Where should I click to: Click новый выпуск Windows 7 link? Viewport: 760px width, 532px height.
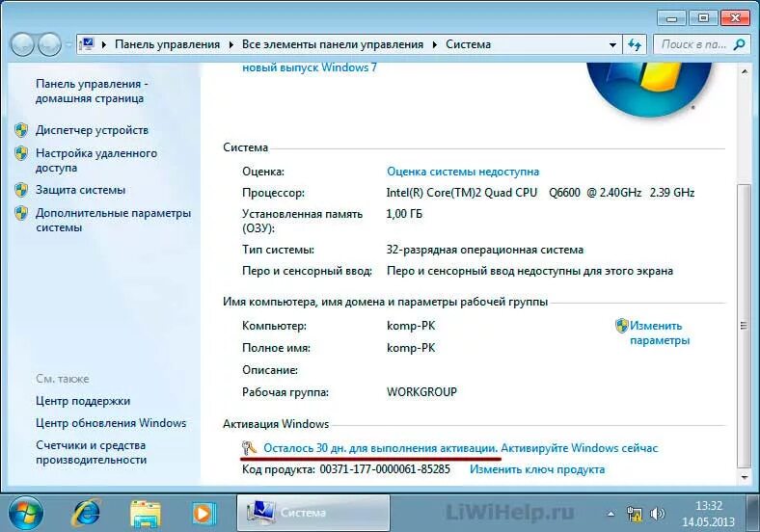[x=310, y=67]
